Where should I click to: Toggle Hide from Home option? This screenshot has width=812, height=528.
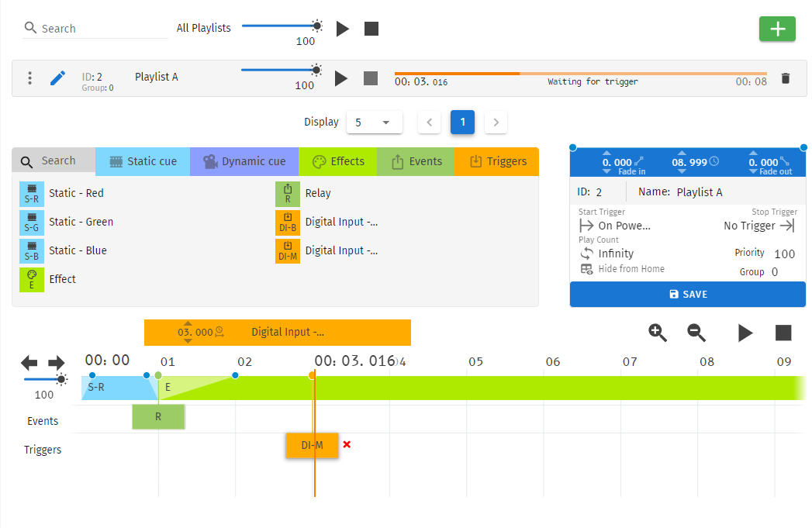pyautogui.click(x=623, y=269)
